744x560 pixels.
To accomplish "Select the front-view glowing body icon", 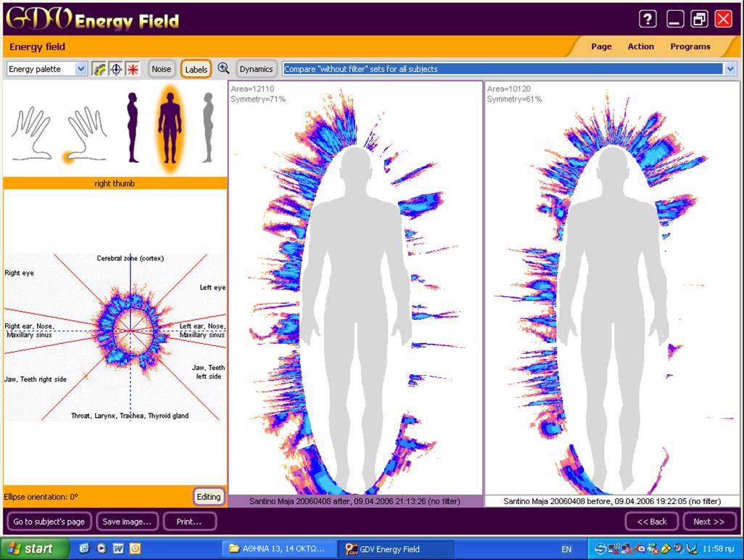I will tap(170, 128).
